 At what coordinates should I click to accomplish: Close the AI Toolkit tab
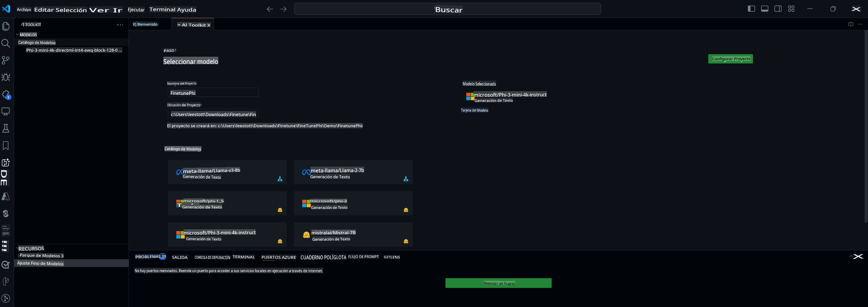point(209,25)
